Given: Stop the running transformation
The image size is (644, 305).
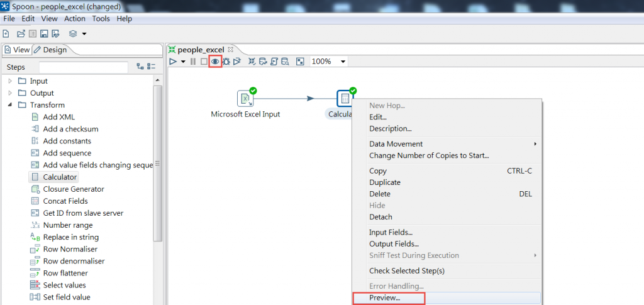Looking at the screenshot, I should coord(204,62).
